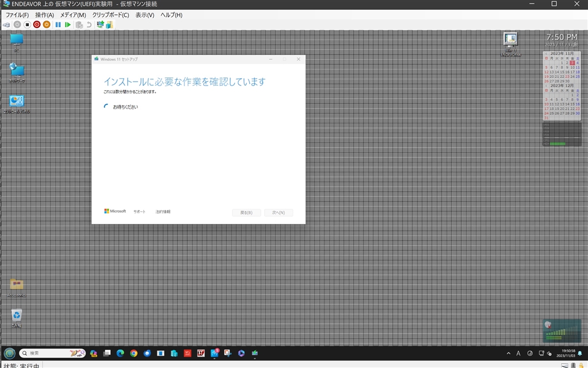Open the Snipping Tool icon on guest taskbar

(227, 353)
